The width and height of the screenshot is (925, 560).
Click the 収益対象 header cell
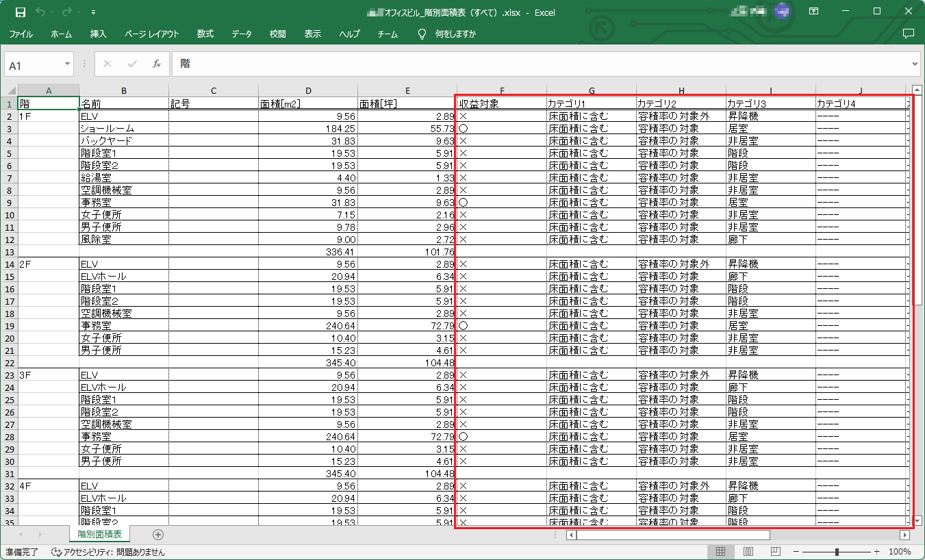point(501,103)
